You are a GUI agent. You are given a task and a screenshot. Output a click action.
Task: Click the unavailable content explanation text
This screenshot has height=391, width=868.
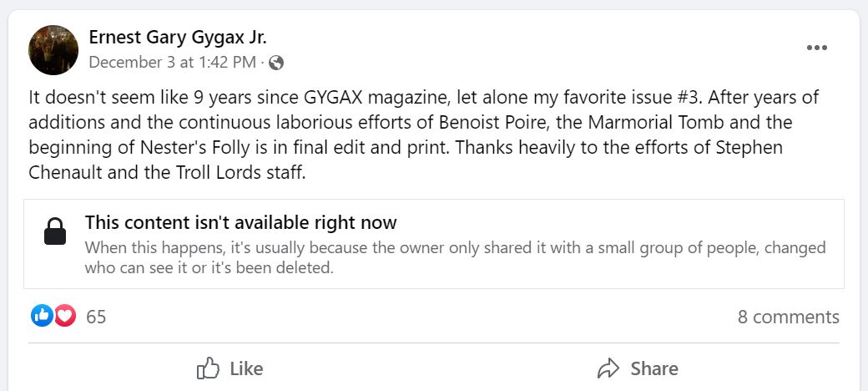pyautogui.click(x=455, y=258)
